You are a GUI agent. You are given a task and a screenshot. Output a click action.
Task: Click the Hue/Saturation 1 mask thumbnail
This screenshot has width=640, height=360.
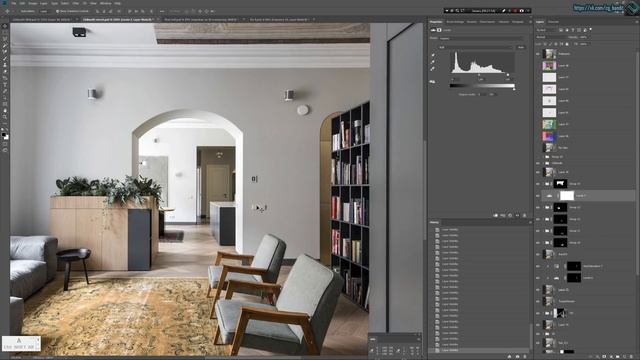(x=574, y=266)
